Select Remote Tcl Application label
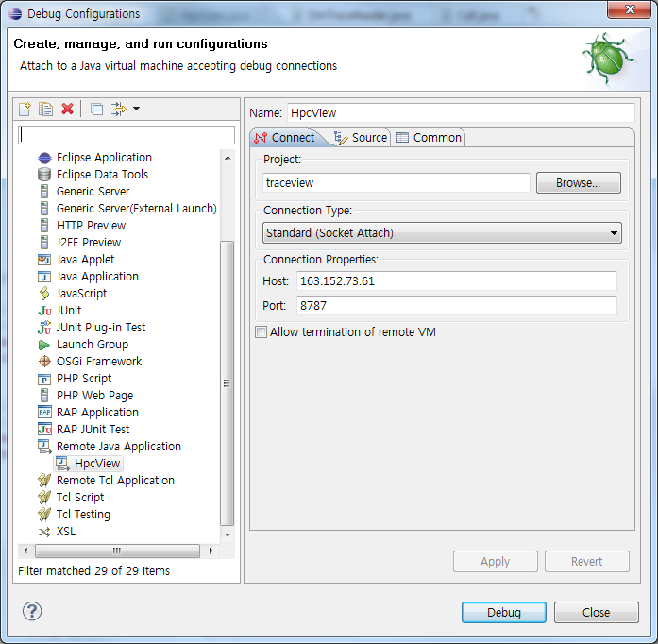This screenshot has width=658, height=644. 115,481
